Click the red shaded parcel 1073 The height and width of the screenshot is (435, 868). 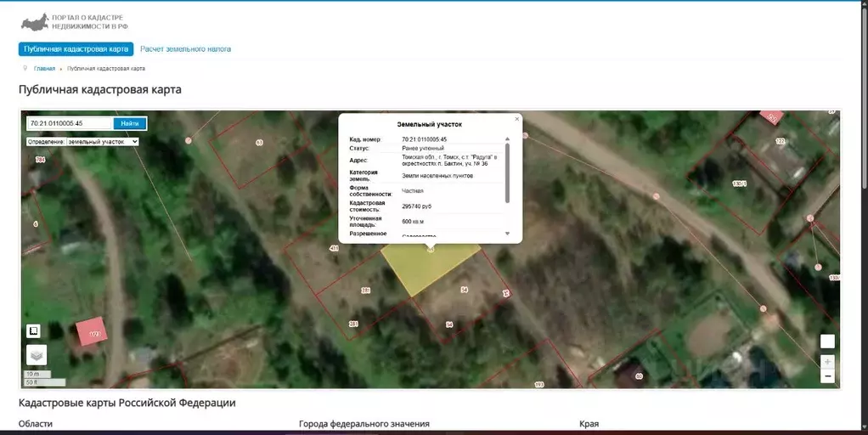point(92,333)
